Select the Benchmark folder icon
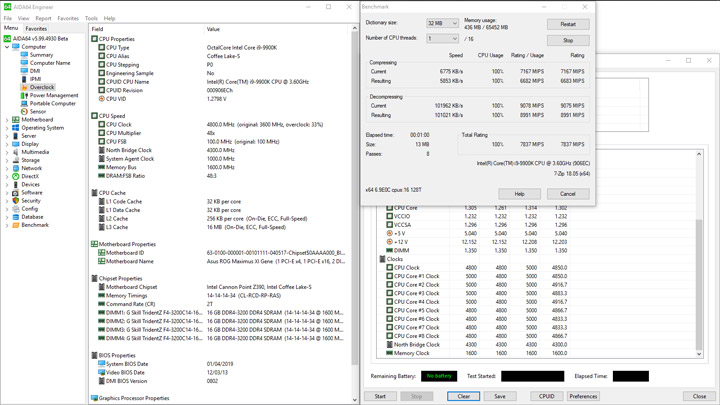This screenshot has width=720, height=405. point(16,225)
